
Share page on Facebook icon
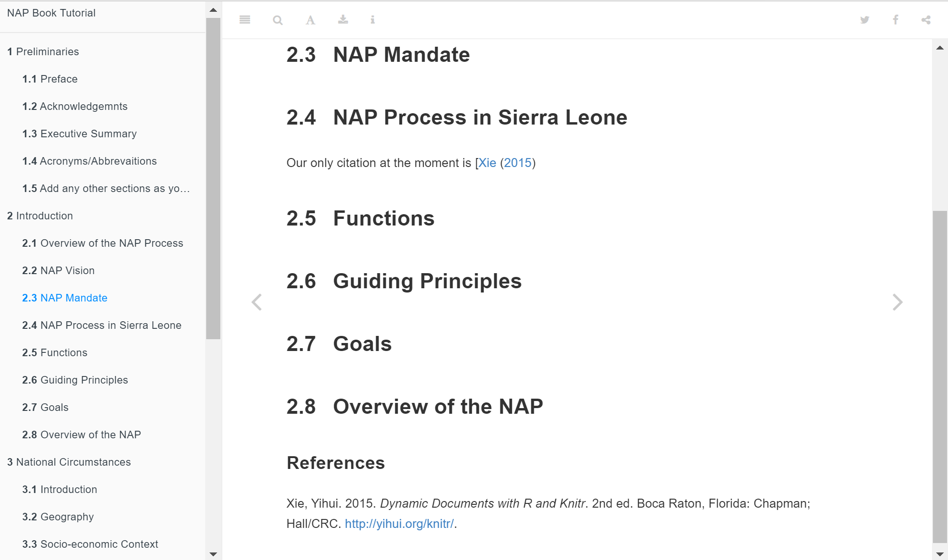point(895,20)
